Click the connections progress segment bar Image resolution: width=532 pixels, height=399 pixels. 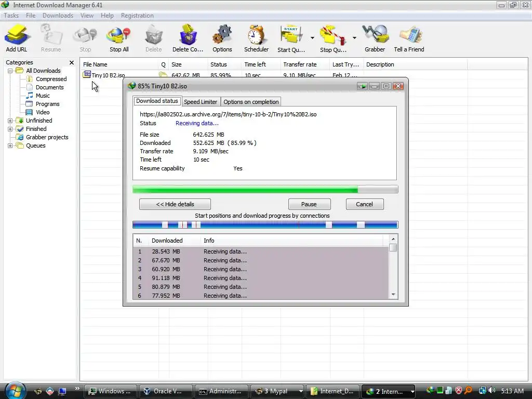pos(265,224)
